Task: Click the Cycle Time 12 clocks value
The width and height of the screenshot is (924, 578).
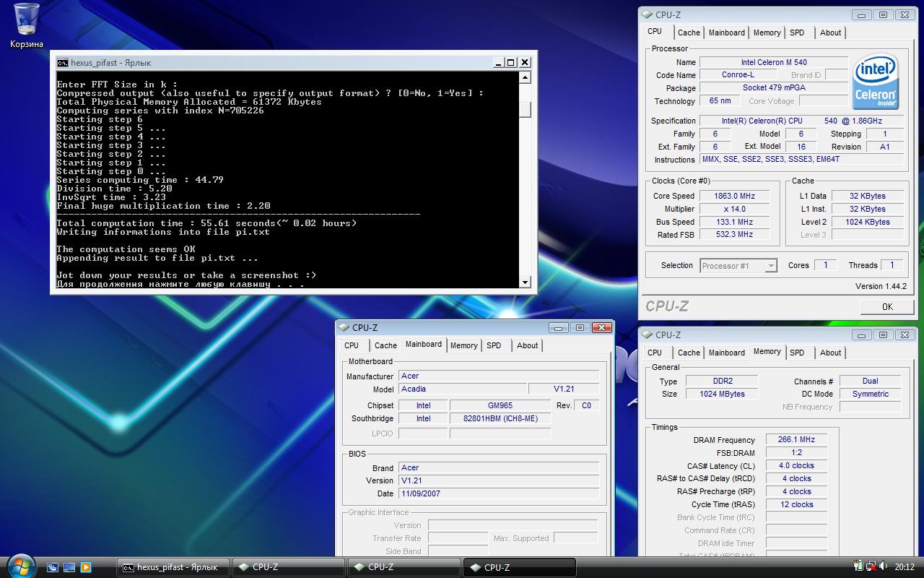Action: (x=796, y=504)
